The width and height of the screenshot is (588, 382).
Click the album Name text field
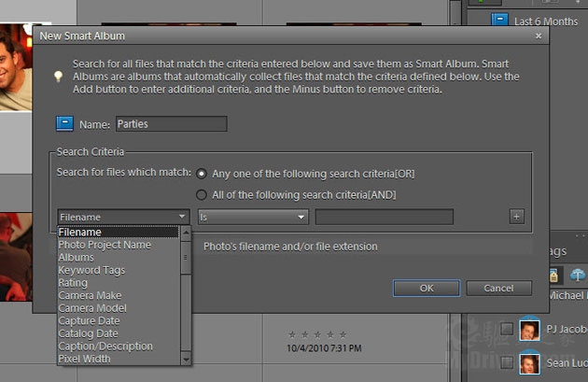[171, 123]
